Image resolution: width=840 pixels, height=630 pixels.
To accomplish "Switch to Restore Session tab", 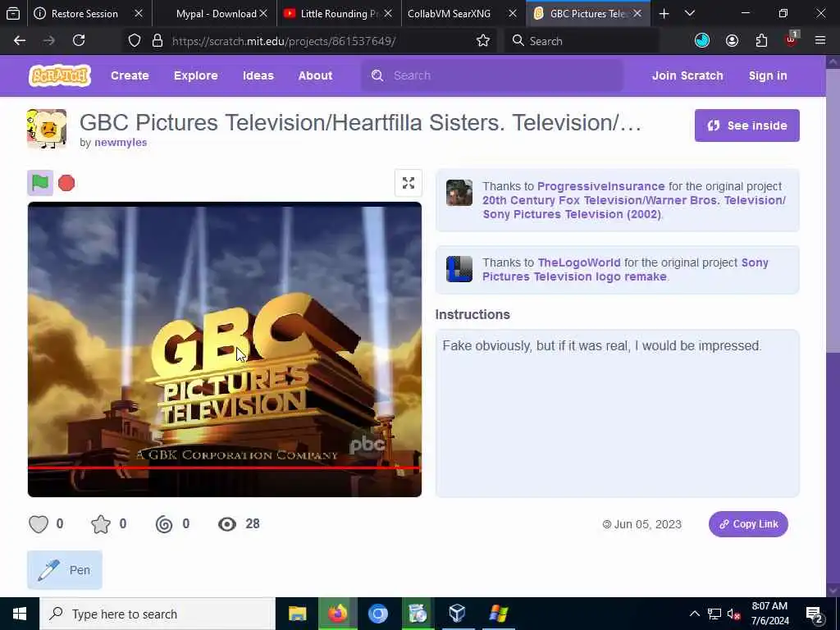I will point(89,13).
